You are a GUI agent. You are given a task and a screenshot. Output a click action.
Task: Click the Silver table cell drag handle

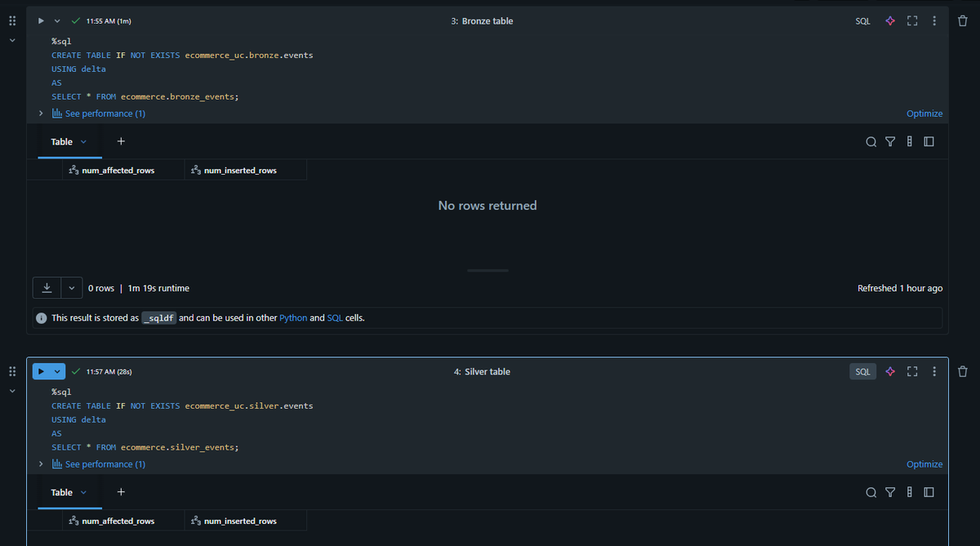[x=11, y=371]
